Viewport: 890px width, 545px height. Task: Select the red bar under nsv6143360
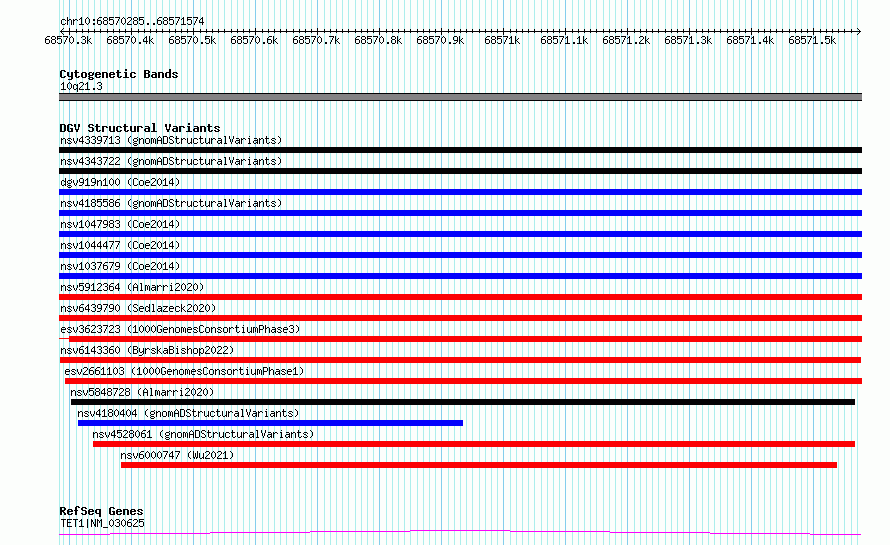tap(460, 360)
